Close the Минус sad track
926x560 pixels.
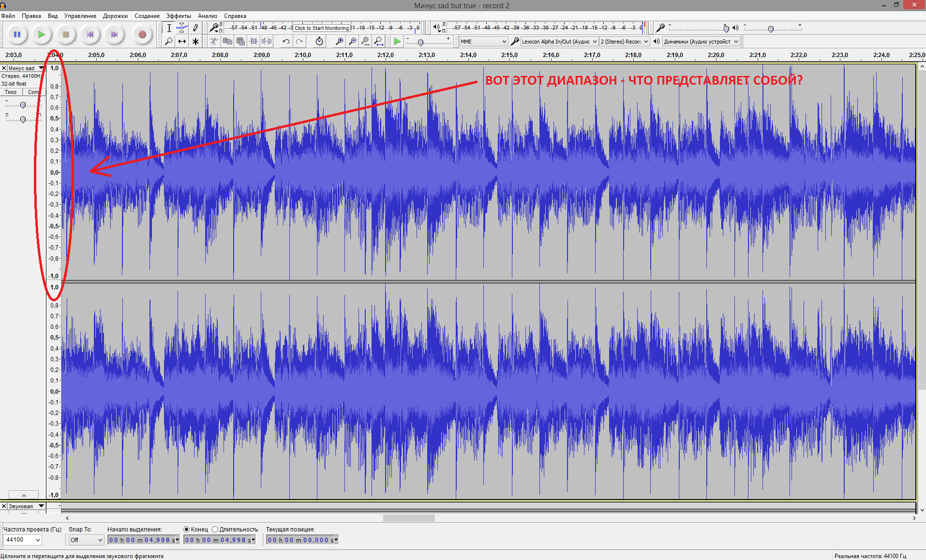point(4,68)
